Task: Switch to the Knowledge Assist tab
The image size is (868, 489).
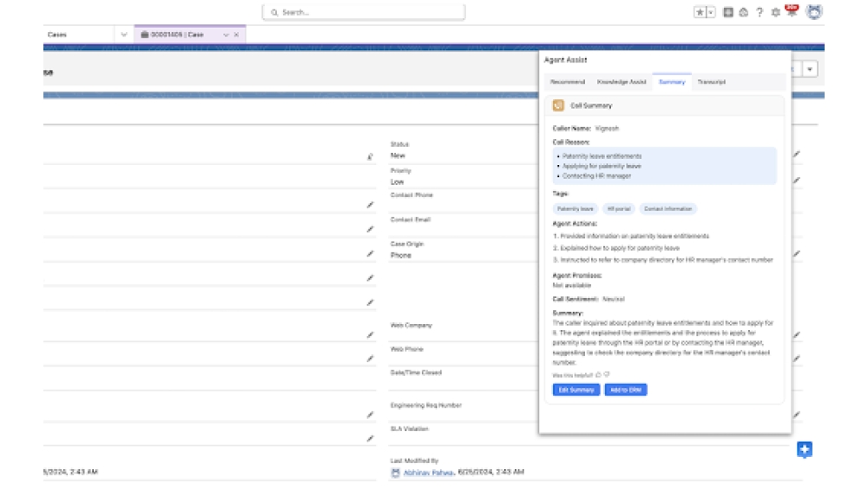Action: [x=621, y=82]
